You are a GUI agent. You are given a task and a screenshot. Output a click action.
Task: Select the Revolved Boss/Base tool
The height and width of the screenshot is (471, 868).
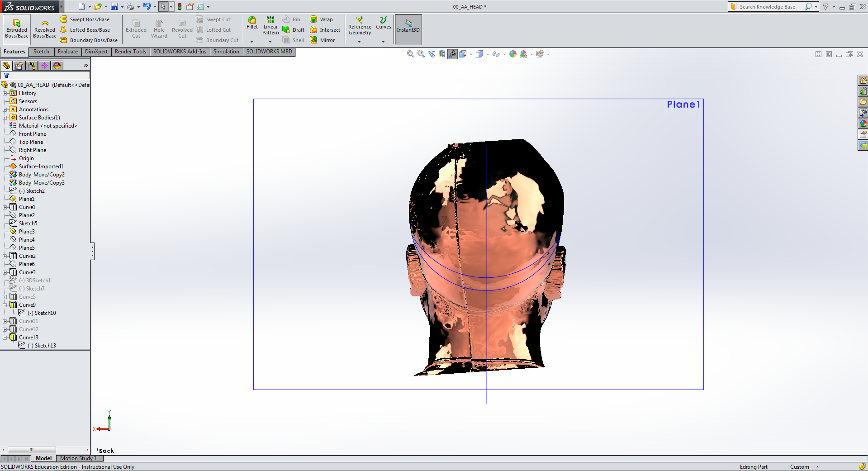pos(45,29)
